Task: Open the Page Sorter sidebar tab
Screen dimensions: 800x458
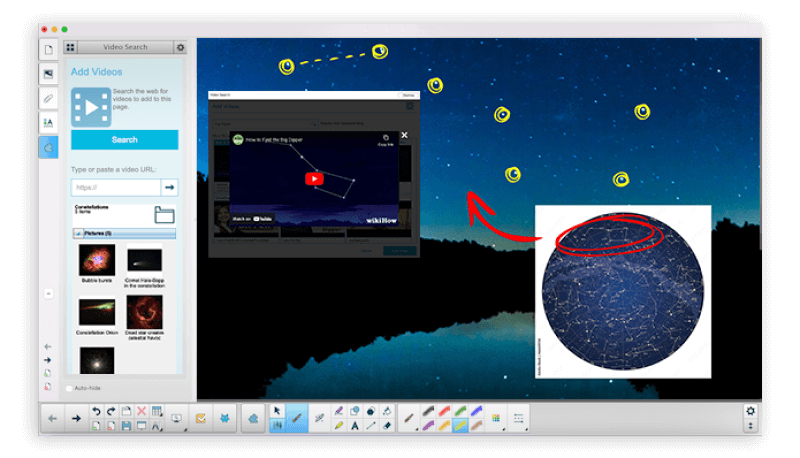Action: pyautogui.click(x=48, y=50)
